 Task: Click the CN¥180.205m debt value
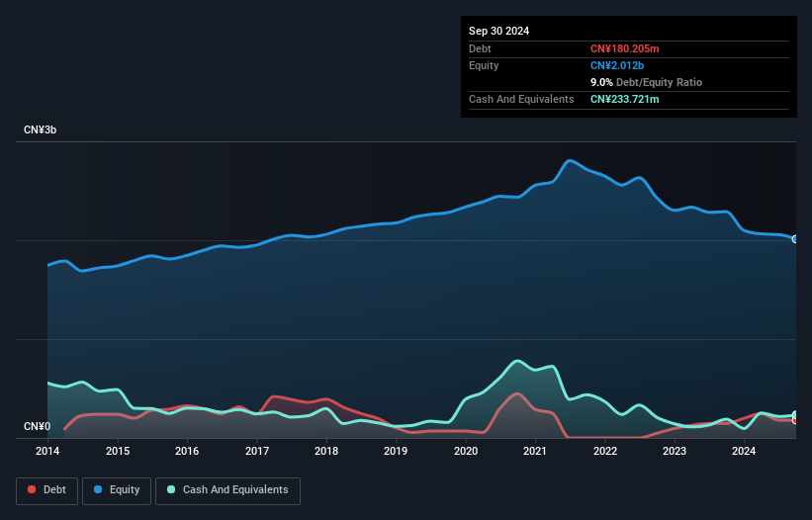[624, 48]
